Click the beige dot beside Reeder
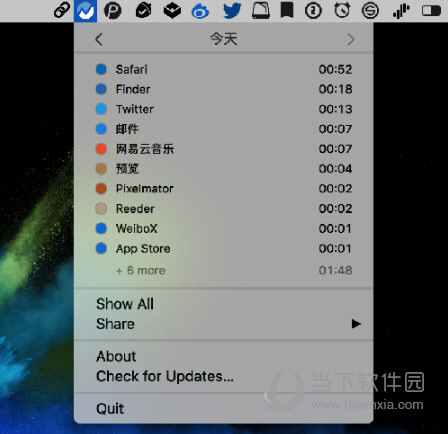Viewport: 448px width, 434px height. tap(101, 209)
